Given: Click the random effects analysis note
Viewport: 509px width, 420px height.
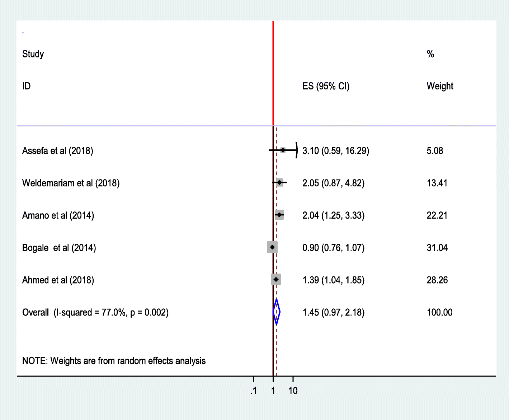Looking at the screenshot, I should pos(114,361).
